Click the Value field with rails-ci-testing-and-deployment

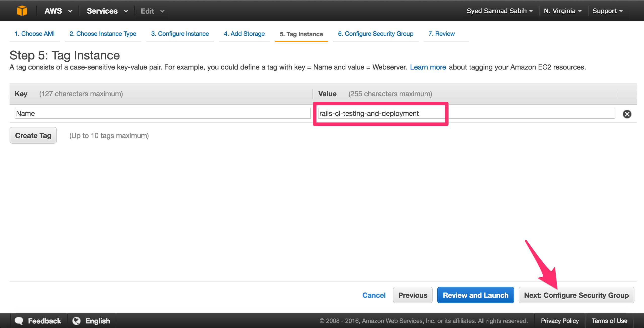click(466, 113)
